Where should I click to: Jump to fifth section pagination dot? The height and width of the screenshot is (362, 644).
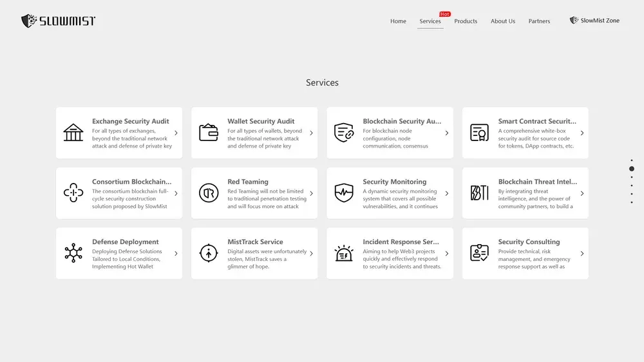(x=632, y=194)
